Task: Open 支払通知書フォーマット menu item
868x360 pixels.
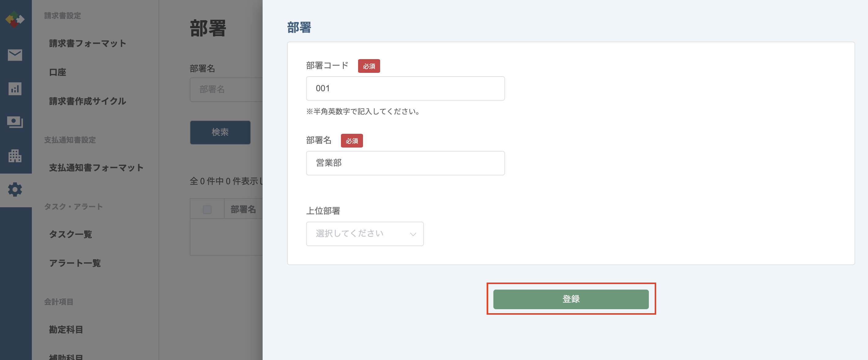Action: point(96,167)
